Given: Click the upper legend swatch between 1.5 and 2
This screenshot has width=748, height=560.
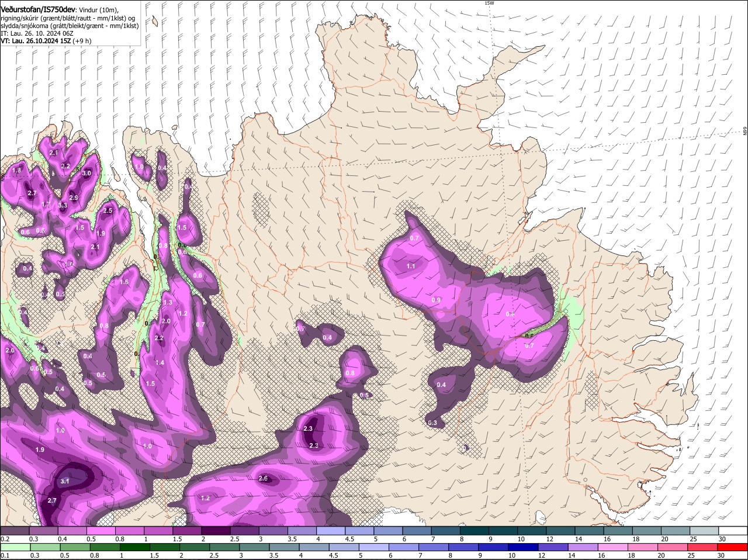Looking at the screenshot, I should tap(187, 531).
